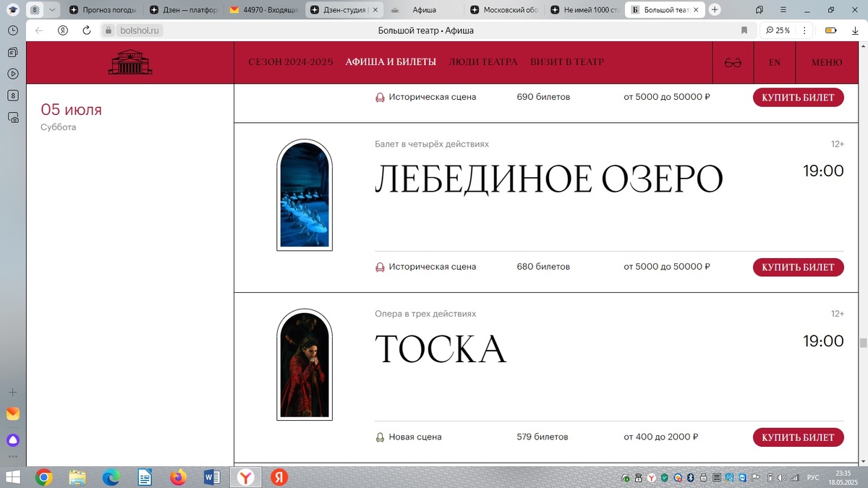
Task: Open the ТОСКА title link
Action: click(441, 349)
